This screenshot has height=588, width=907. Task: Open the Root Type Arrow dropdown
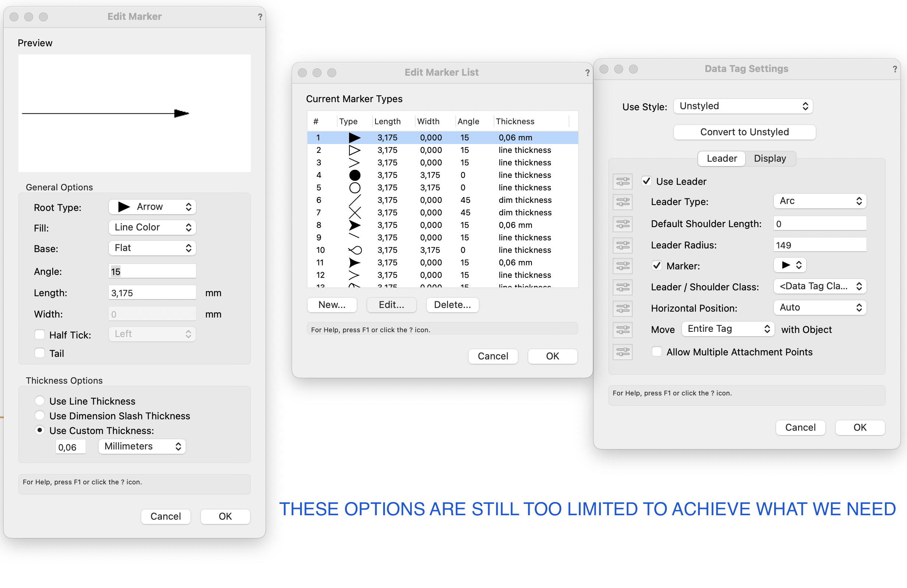pos(152,207)
